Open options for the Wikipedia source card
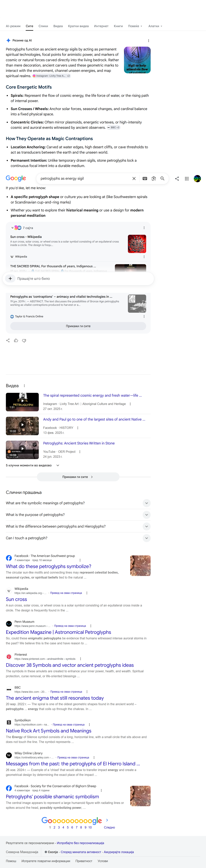Viewport: 206px width, 868px height. [144, 257]
